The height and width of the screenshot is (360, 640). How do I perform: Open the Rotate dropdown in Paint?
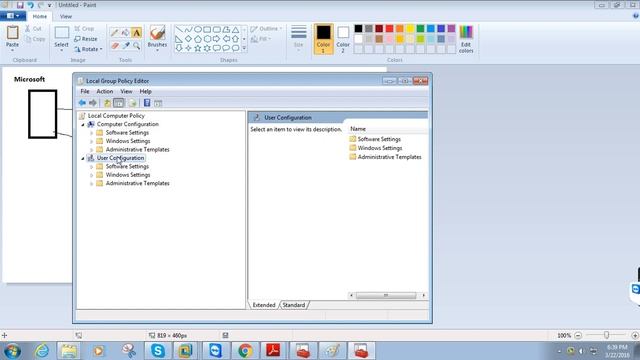click(x=88, y=49)
